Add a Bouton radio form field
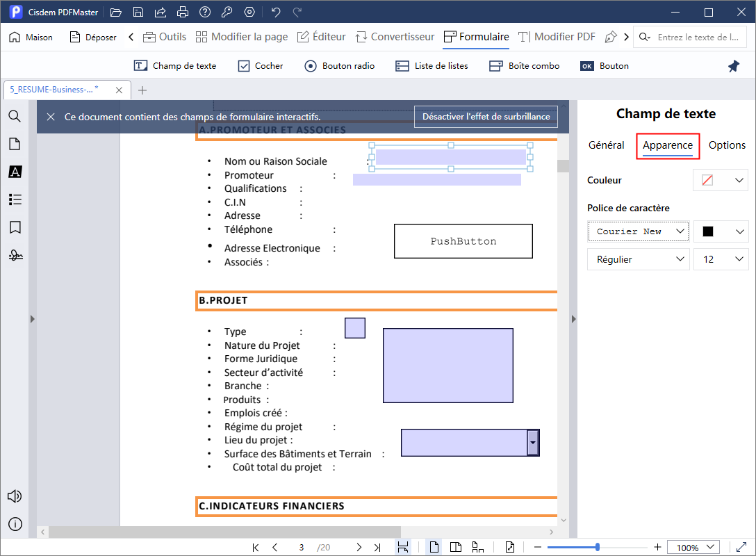The image size is (756, 556). pyautogui.click(x=339, y=66)
